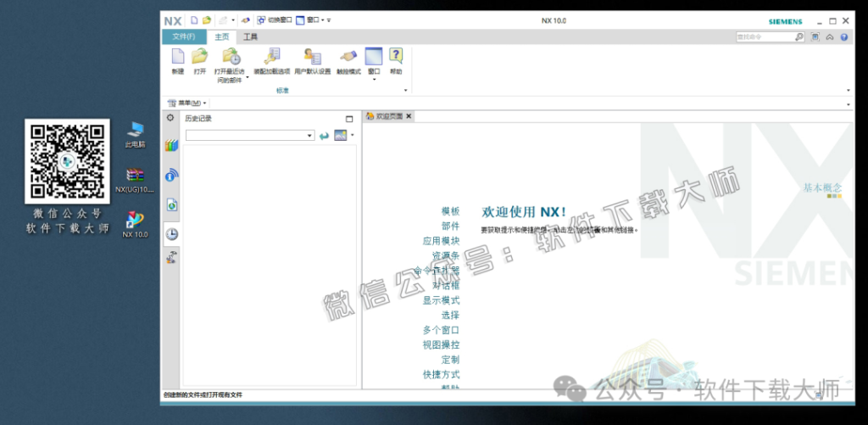Screen dimensions: 868x425
Task: Click the teal return arrow in 历史记录
Action: tap(325, 135)
